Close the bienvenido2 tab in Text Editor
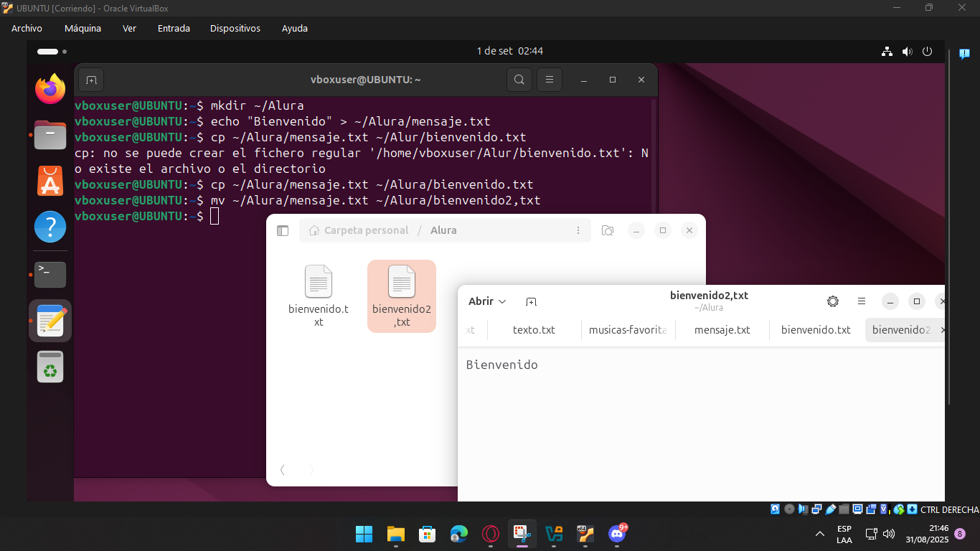980x551 pixels. 942,330
